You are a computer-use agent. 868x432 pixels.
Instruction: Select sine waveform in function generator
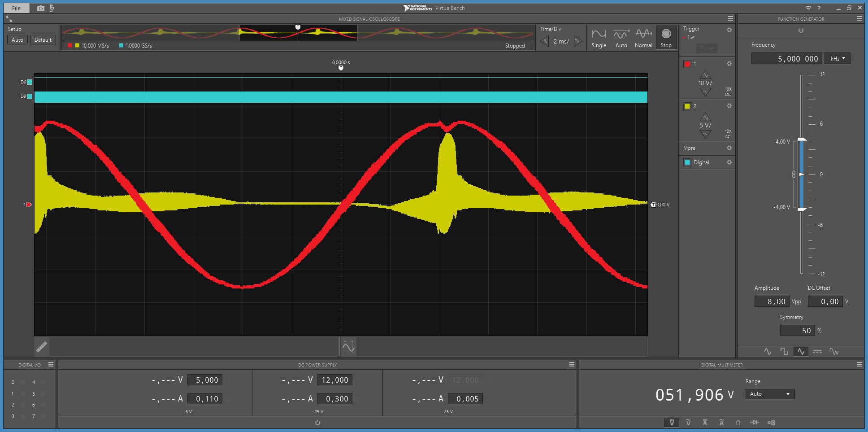coord(768,352)
